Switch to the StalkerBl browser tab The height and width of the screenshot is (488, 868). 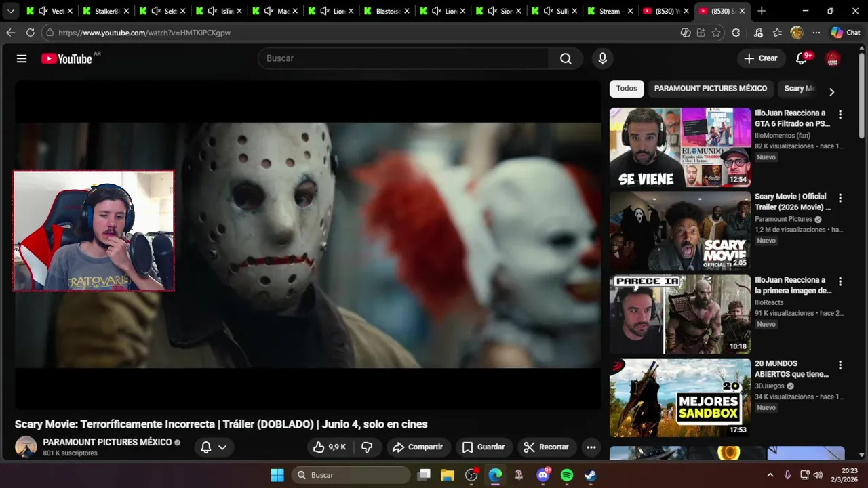(x=107, y=11)
